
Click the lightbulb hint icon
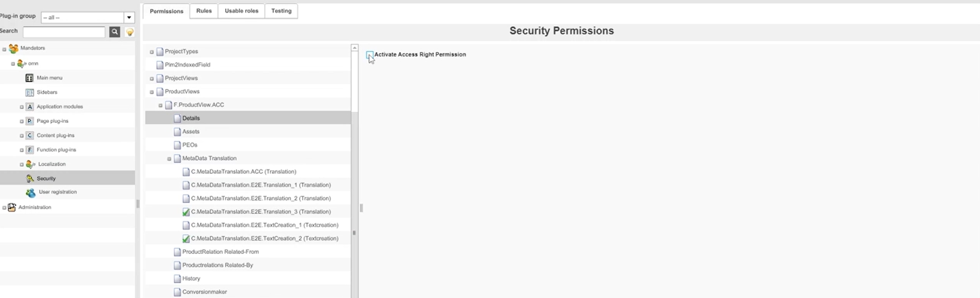point(130,32)
